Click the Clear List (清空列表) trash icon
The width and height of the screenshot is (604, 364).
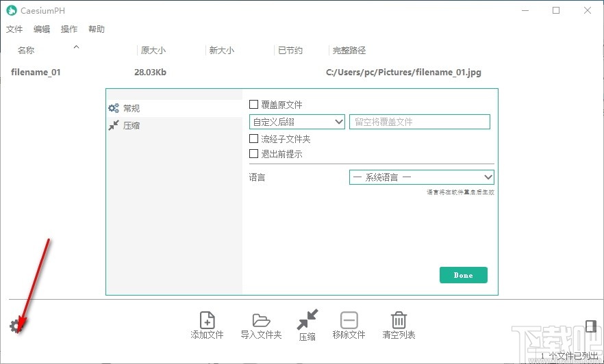399,326
